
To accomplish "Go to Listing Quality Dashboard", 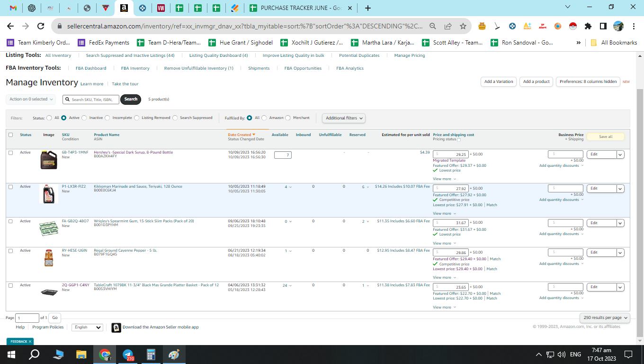I will tap(218, 55).
